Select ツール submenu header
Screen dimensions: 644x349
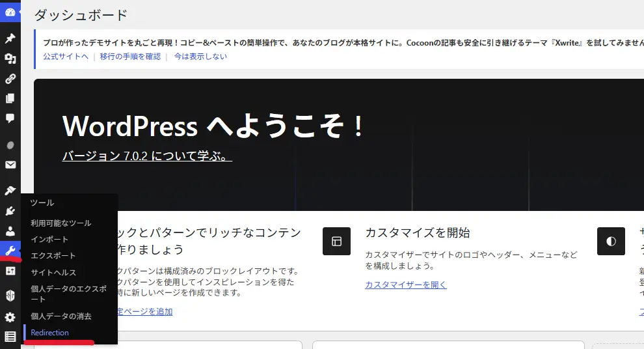click(42, 202)
